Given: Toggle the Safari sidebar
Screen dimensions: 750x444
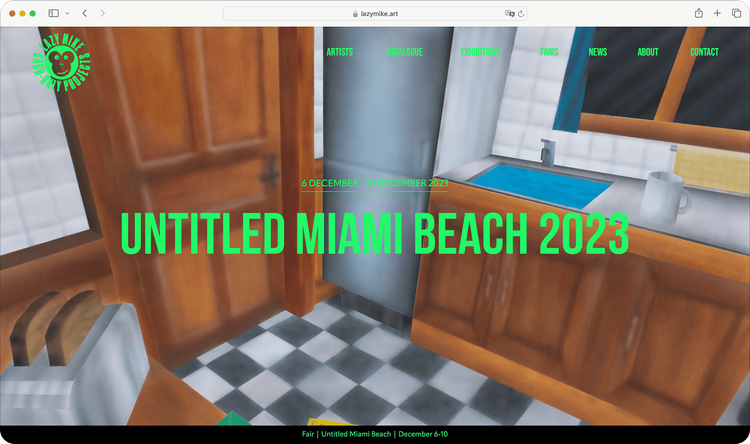Looking at the screenshot, I should click(52, 13).
